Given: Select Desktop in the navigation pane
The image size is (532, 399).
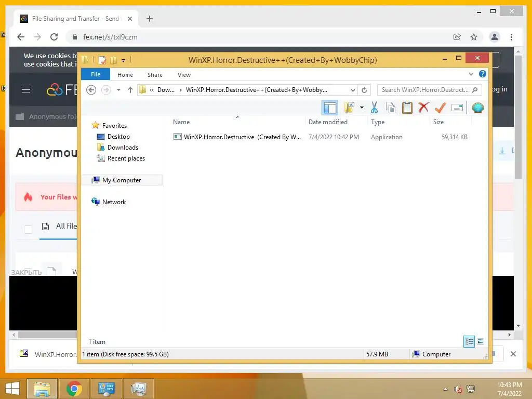Looking at the screenshot, I should tap(118, 137).
